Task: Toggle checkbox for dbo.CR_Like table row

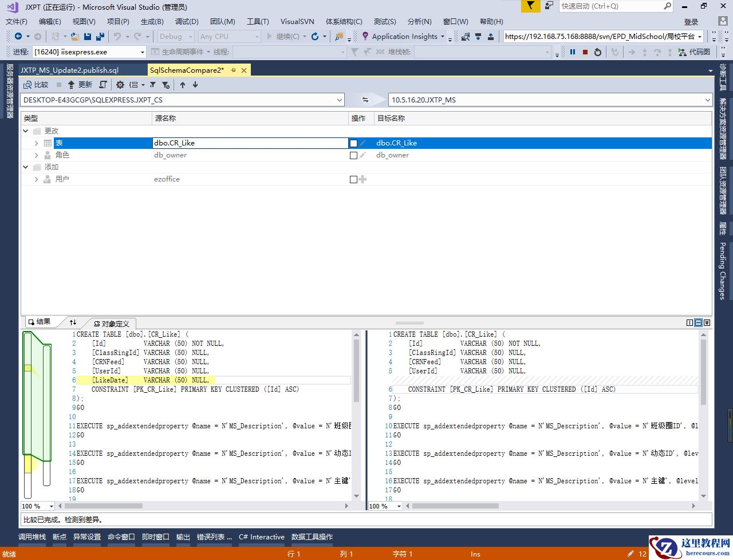Action: [353, 143]
